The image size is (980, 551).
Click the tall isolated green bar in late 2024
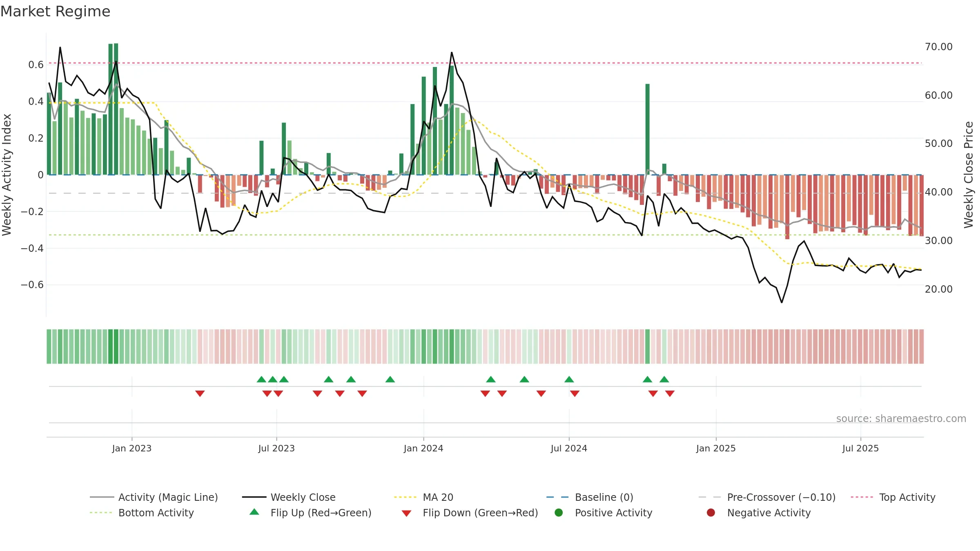(x=648, y=129)
